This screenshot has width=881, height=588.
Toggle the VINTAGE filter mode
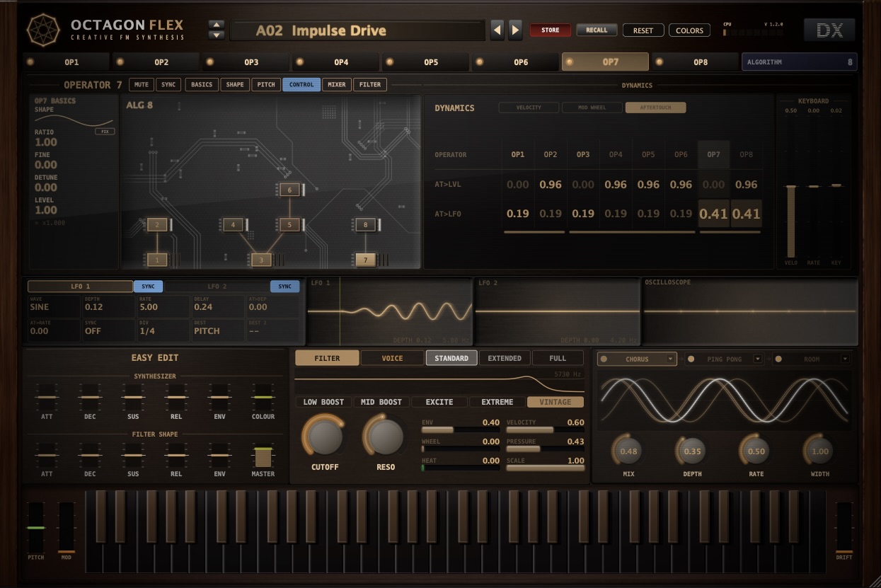pyautogui.click(x=555, y=402)
